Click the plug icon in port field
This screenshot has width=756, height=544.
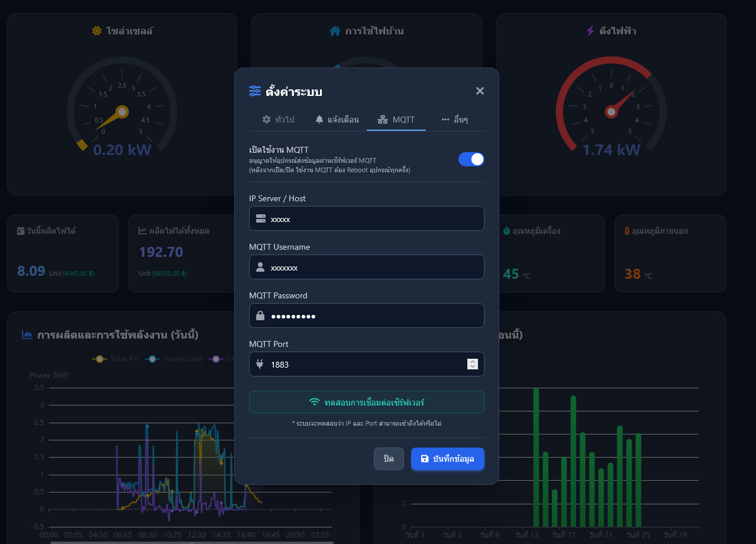[260, 364]
